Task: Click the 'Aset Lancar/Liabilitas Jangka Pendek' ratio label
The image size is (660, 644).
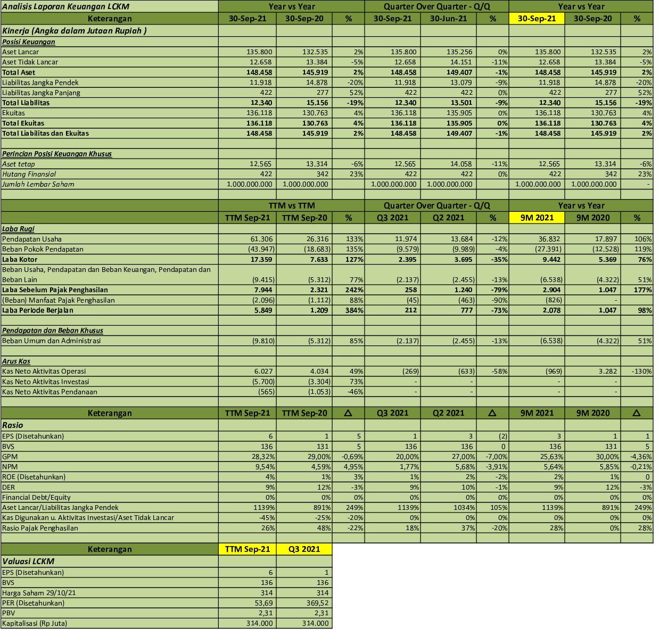Action: click(60, 507)
